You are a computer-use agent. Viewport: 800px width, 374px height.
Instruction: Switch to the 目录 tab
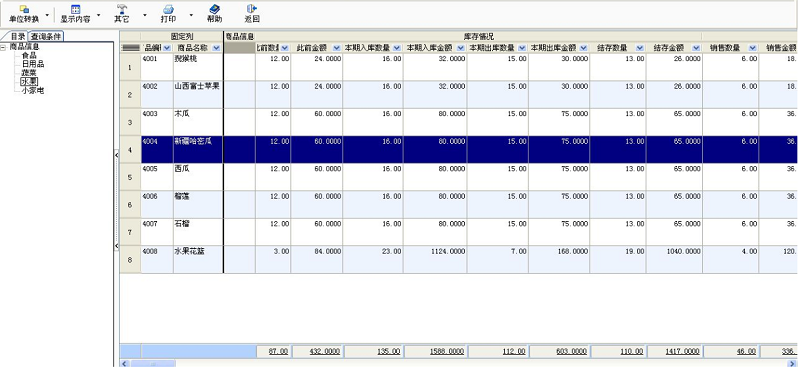(x=18, y=36)
